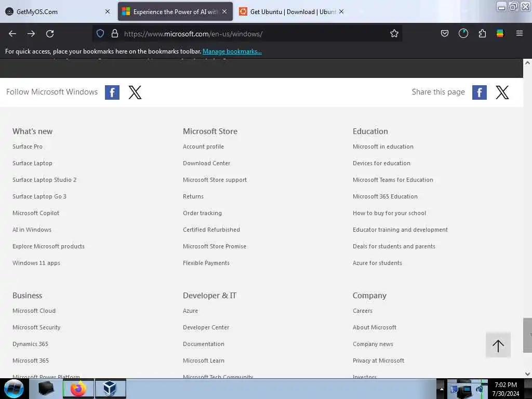Open AI in Windows link
Image resolution: width=532 pixels, height=399 pixels.
pos(32,230)
